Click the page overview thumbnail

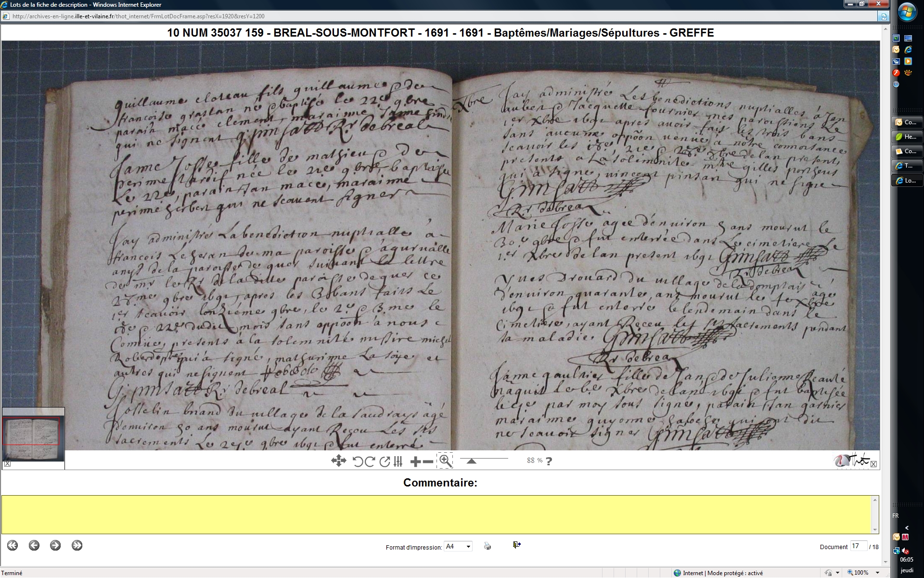[33, 435]
